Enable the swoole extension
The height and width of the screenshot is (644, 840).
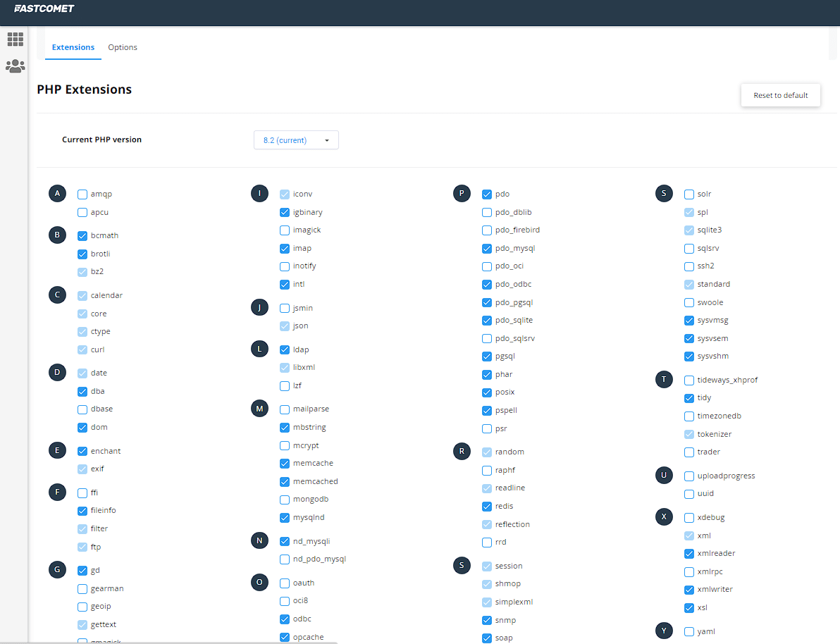[689, 303]
